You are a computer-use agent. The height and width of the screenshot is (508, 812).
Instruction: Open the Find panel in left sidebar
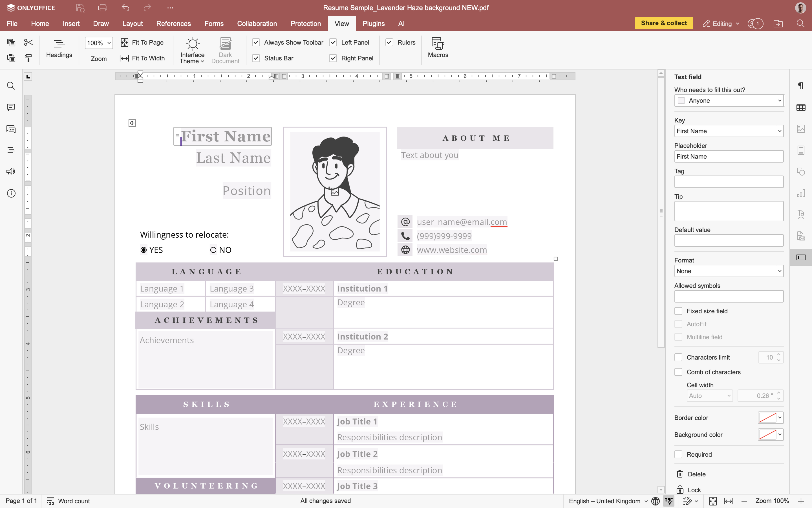(x=11, y=86)
